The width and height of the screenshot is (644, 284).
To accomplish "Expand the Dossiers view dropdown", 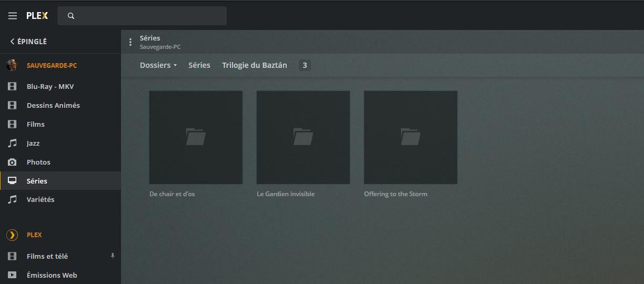I will point(158,65).
